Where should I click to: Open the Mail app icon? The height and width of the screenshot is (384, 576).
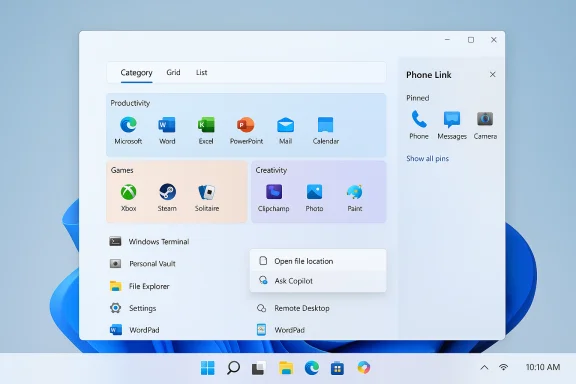pyautogui.click(x=285, y=130)
